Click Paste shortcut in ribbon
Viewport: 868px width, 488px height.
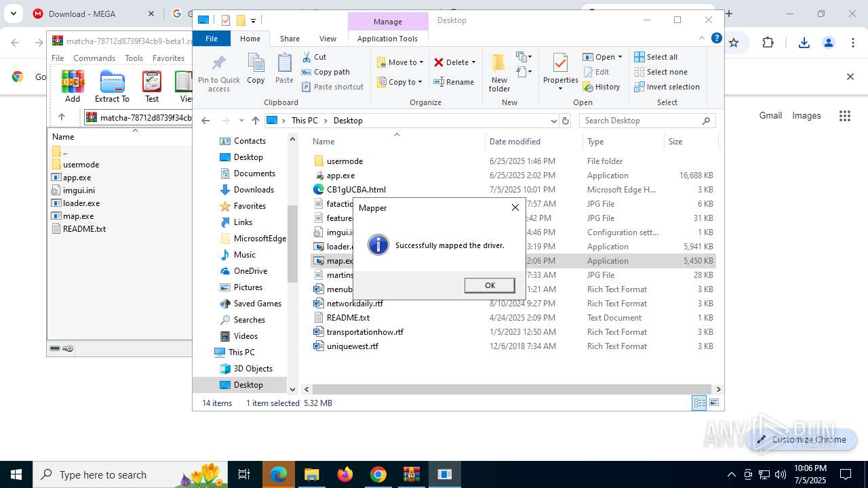(x=332, y=87)
